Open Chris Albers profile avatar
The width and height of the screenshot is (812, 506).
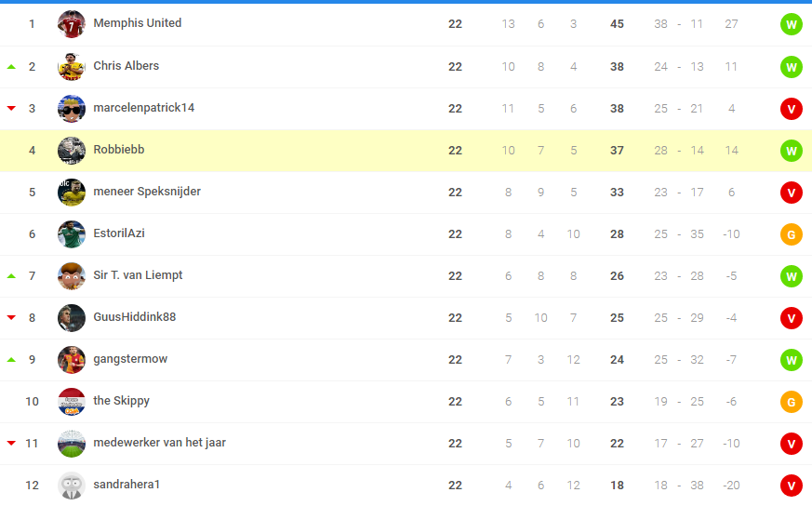[x=72, y=66]
